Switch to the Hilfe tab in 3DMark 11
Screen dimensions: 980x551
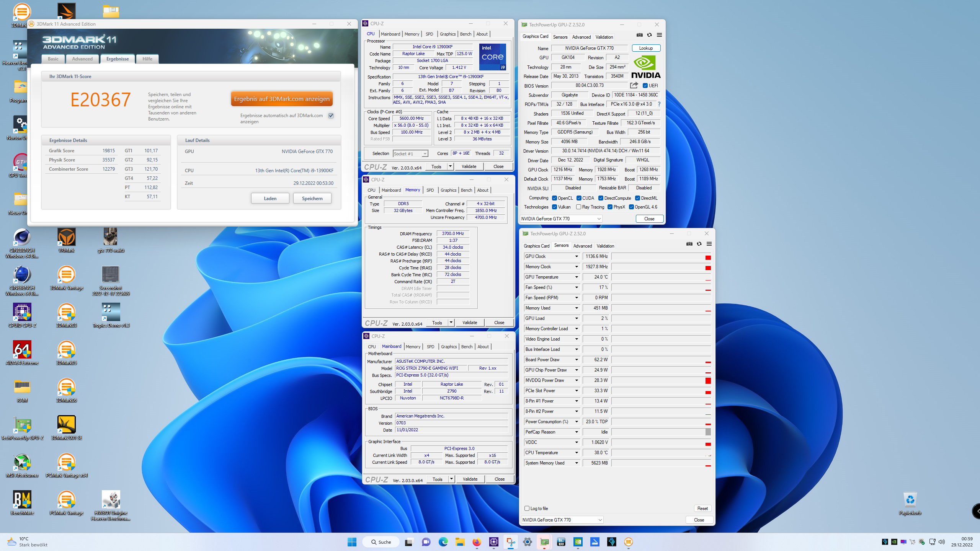pyautogui.click(x=147, y=59)
